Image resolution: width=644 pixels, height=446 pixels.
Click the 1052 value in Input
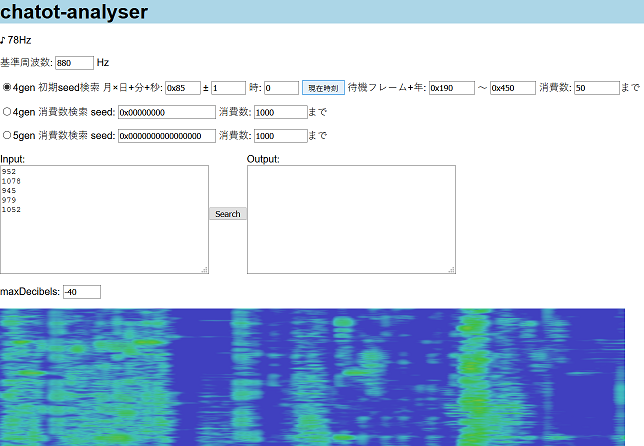(11, 209)
